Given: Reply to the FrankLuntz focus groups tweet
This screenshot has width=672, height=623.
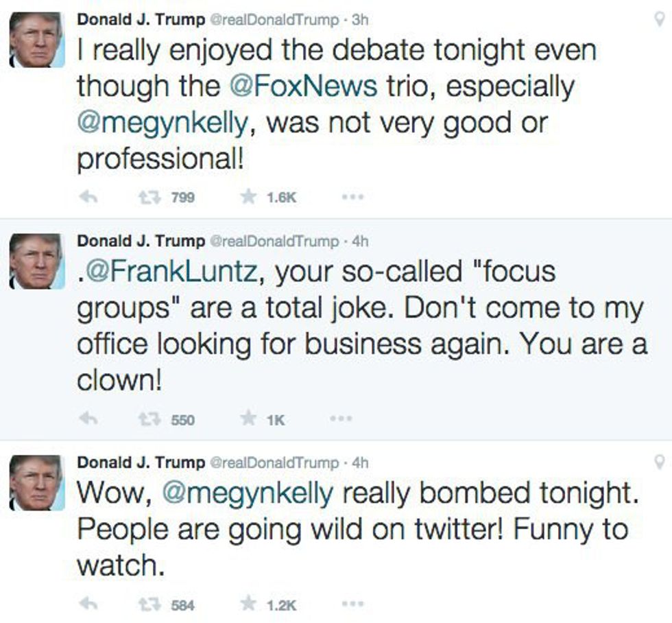Looking at the screenshot, I should tap(87, 419).
